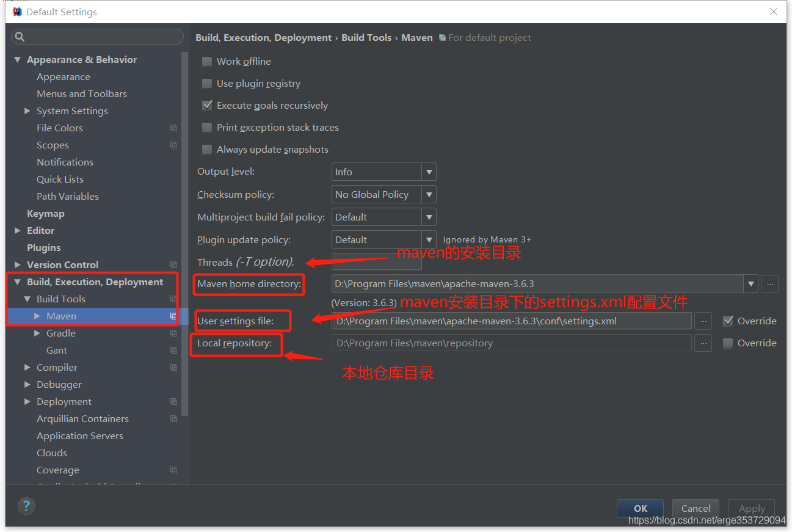792x532 pixels.
Task: Click the project-level icon beside File Colors
Action: (174, 128)
